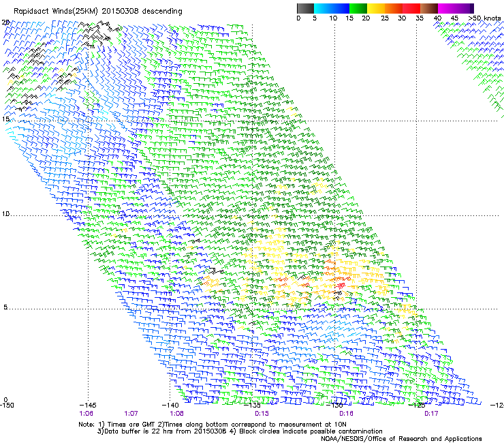This screenshot has width=504, height=443.
Task: Click the magenta 40-45 knots legend swatch
Action: 447,8
